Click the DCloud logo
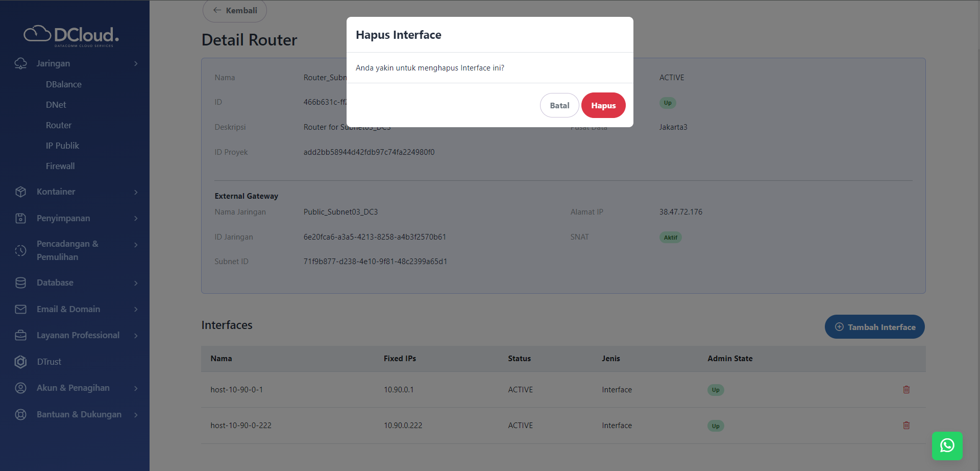980x471 pixels. tap(71, 35)
